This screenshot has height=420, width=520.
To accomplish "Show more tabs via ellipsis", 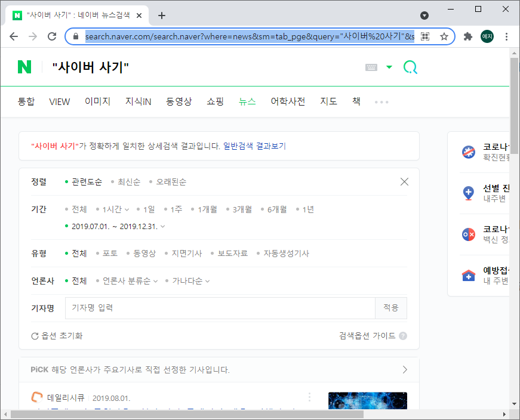I will [381, 102].
